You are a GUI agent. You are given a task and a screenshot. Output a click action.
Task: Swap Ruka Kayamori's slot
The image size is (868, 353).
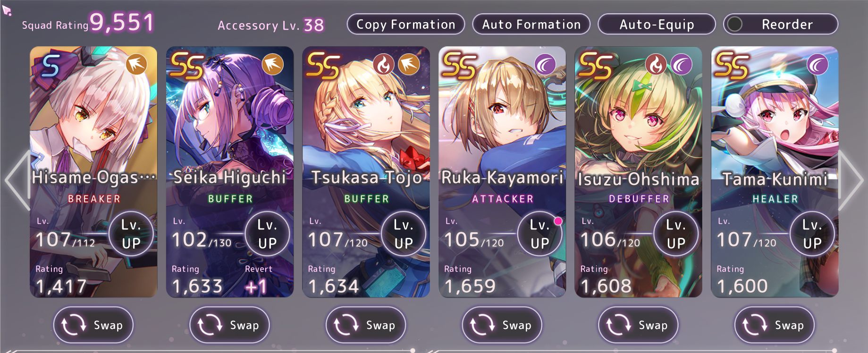502,325
